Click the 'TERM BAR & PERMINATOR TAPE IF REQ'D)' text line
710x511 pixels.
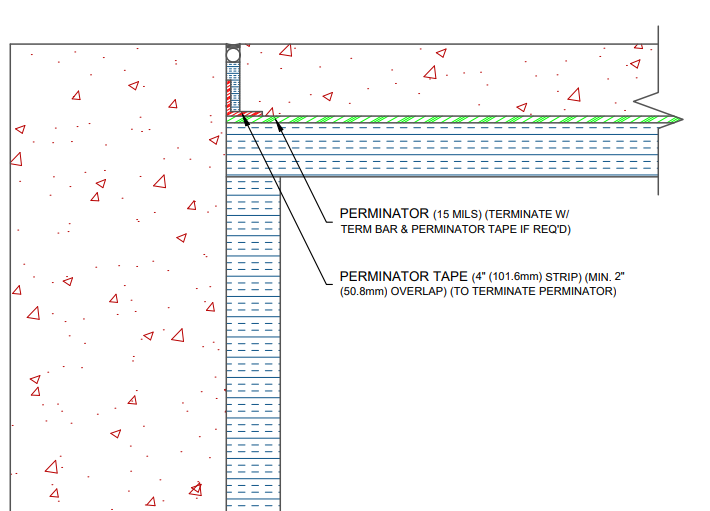coord(456,229)
